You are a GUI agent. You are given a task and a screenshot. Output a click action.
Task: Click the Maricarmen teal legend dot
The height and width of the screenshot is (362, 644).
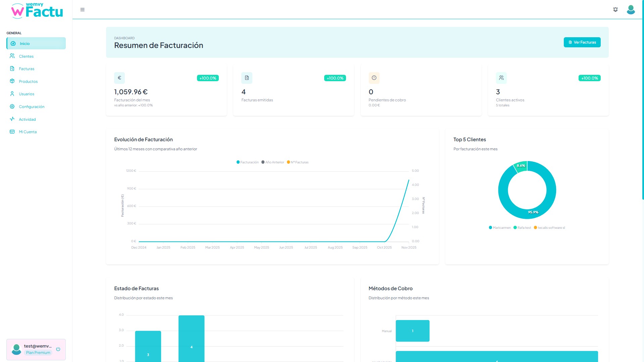(x=490, y=227)
